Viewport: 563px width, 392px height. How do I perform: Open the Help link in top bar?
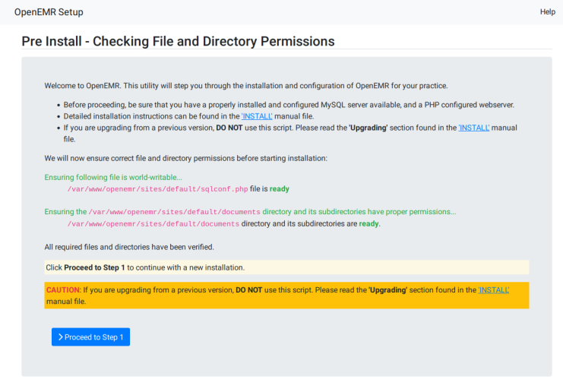(x=547, y=12)
